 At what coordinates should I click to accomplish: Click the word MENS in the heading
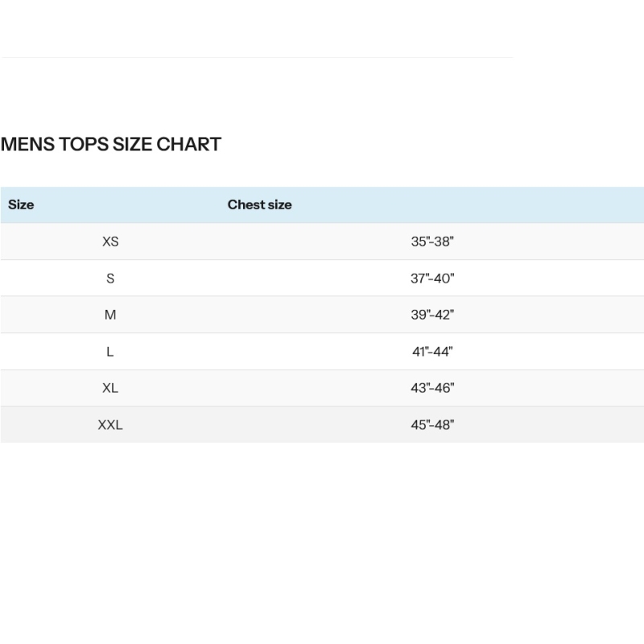tap(28, 145)
